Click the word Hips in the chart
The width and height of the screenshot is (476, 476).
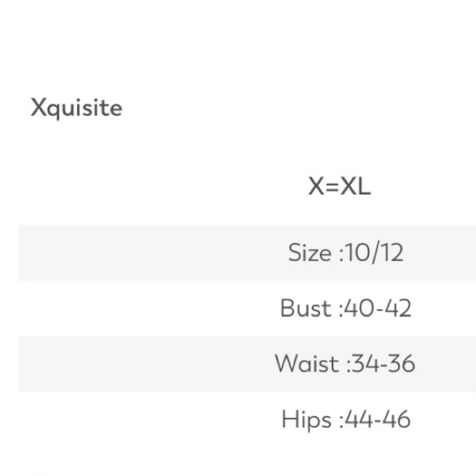click(x=306, y=419)
